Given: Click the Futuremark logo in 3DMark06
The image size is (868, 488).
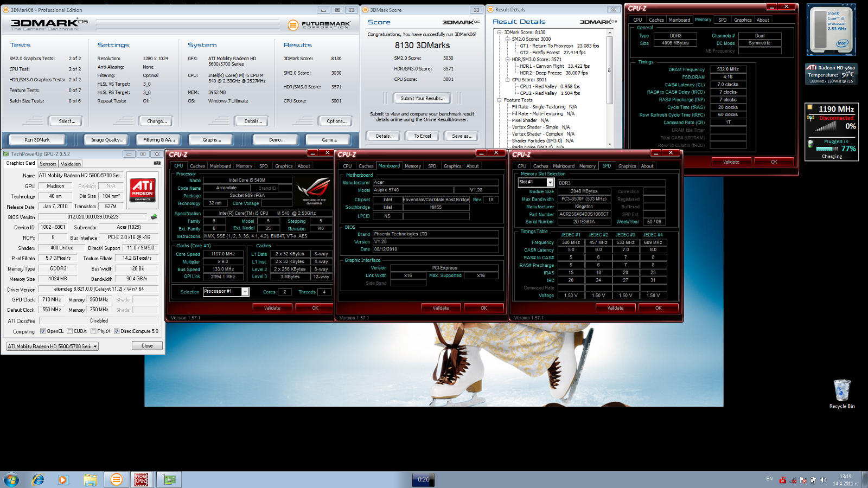Looking at the screenshot, I should (x=319, y=24).
